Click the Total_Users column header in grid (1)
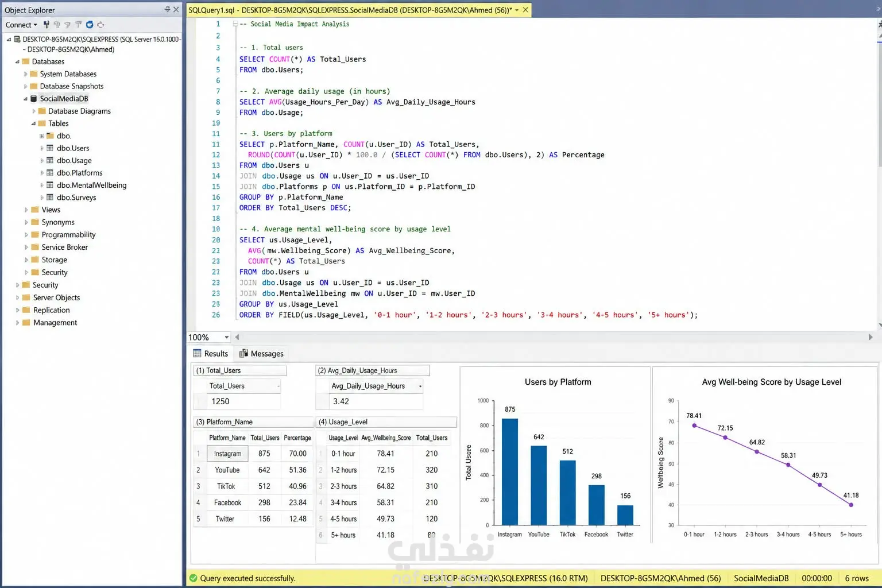882x588 pixels. [x=243, y=386]
